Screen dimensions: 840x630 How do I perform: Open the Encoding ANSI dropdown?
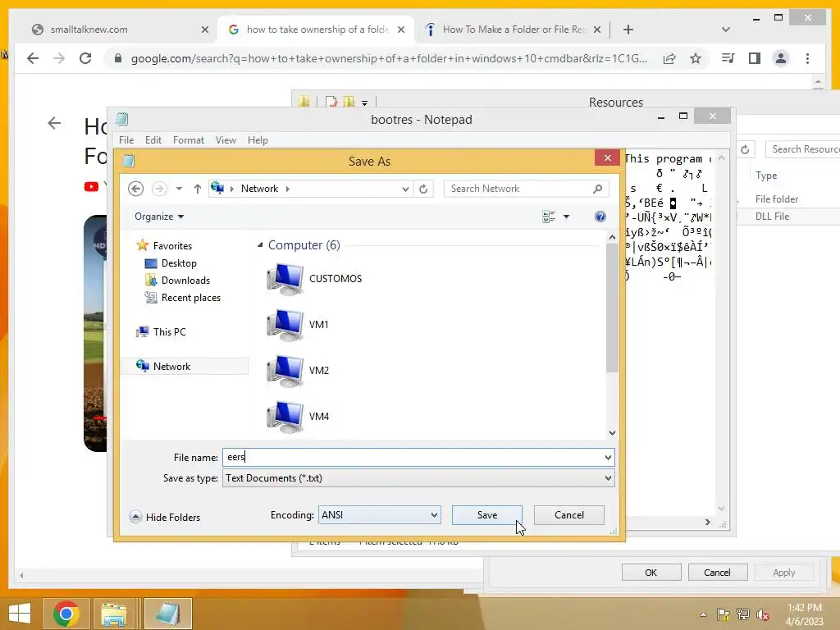(379, 515)
